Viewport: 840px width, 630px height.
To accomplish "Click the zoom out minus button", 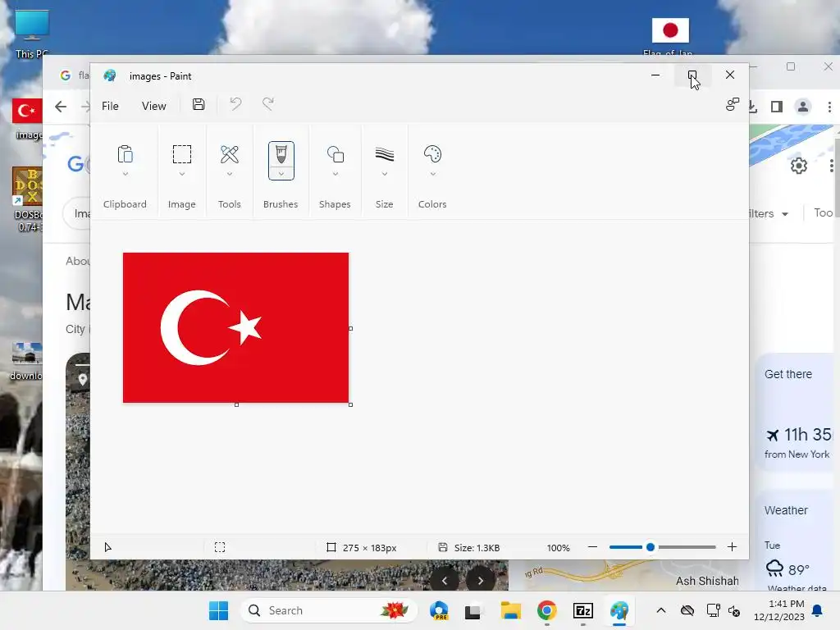I will pyautogui.click(x=592, y=547).
